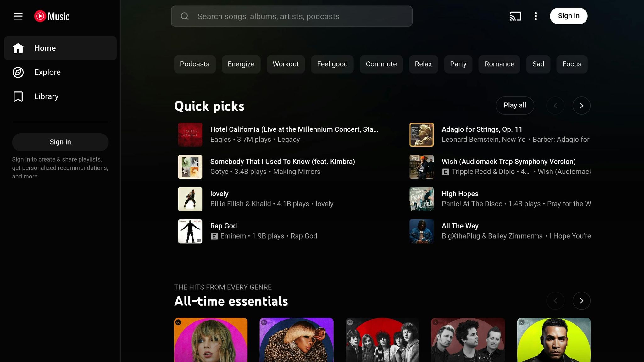Open Trippie Redd & Diplo artist link
The height and width of the screenshot is (362, 644).
483,172
